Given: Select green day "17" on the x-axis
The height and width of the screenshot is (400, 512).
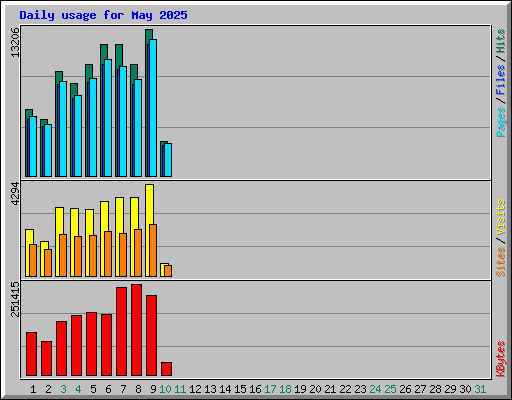Looking at the screenshot, I should 270,389.
